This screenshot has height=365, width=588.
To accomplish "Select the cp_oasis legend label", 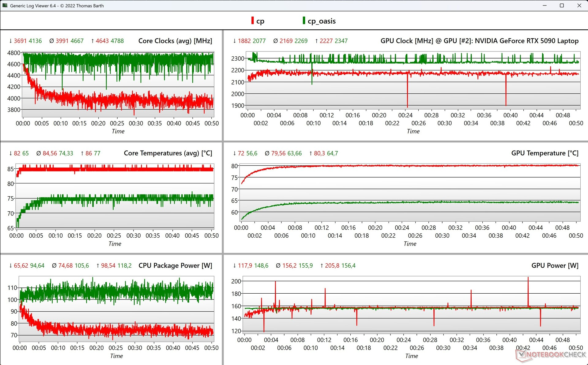I will (x=322, y=21).
